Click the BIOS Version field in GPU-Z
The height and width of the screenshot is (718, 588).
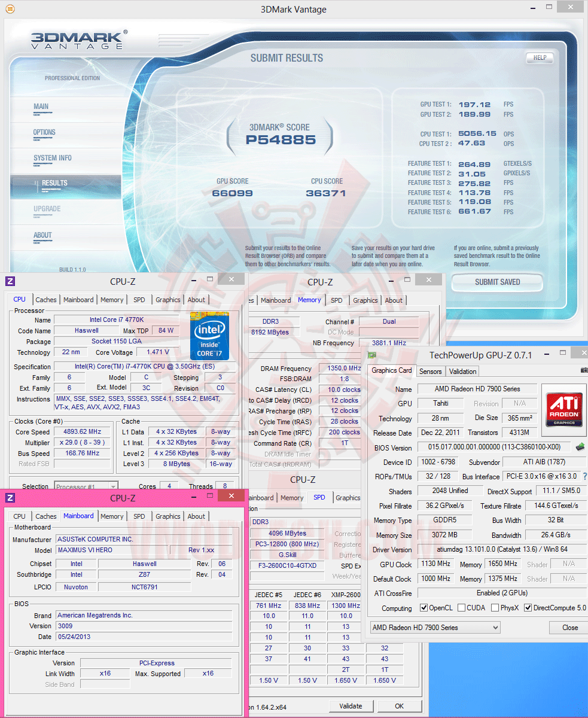(494, 448)
